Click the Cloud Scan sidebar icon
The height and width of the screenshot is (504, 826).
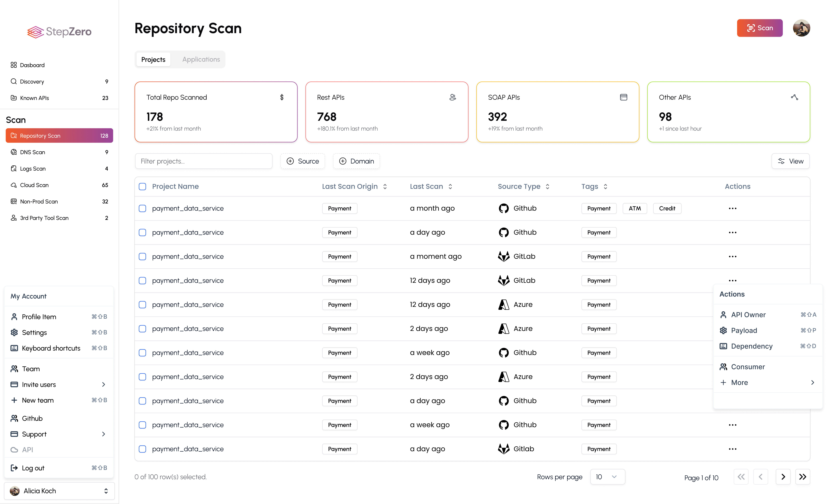[x=14, y=185]
